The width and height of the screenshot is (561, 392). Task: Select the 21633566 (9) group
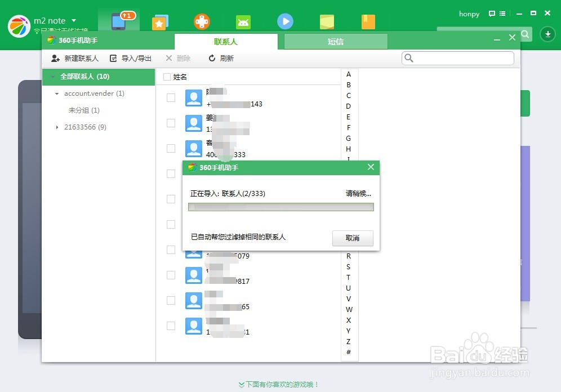point(85,127)
